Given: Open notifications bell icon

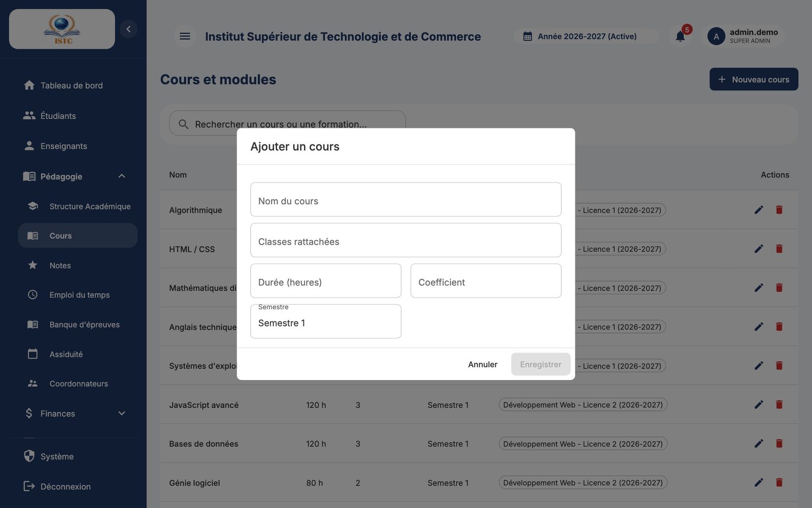Looking at the screenshot, I should pos(681,36).
